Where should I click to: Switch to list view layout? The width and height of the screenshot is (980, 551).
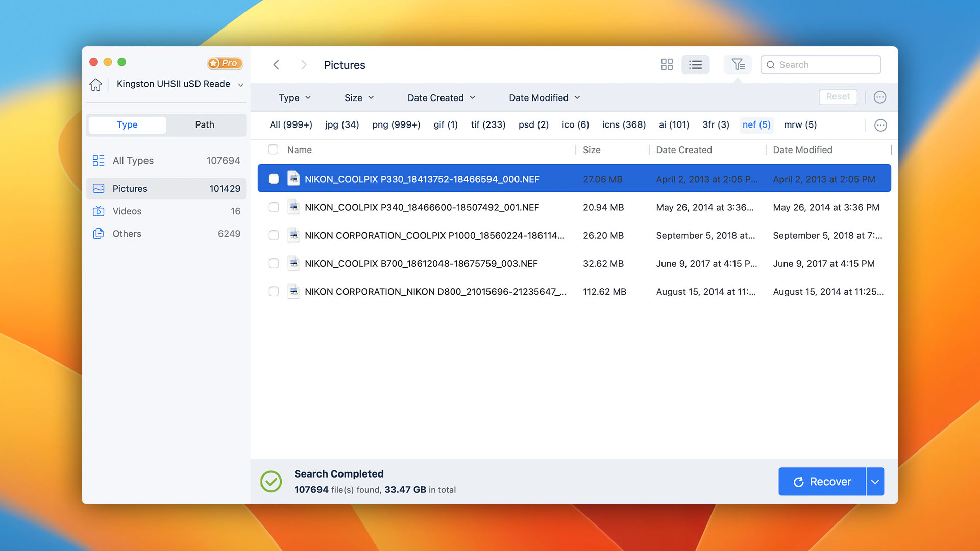pyautogui.click(x=695, y=65)
